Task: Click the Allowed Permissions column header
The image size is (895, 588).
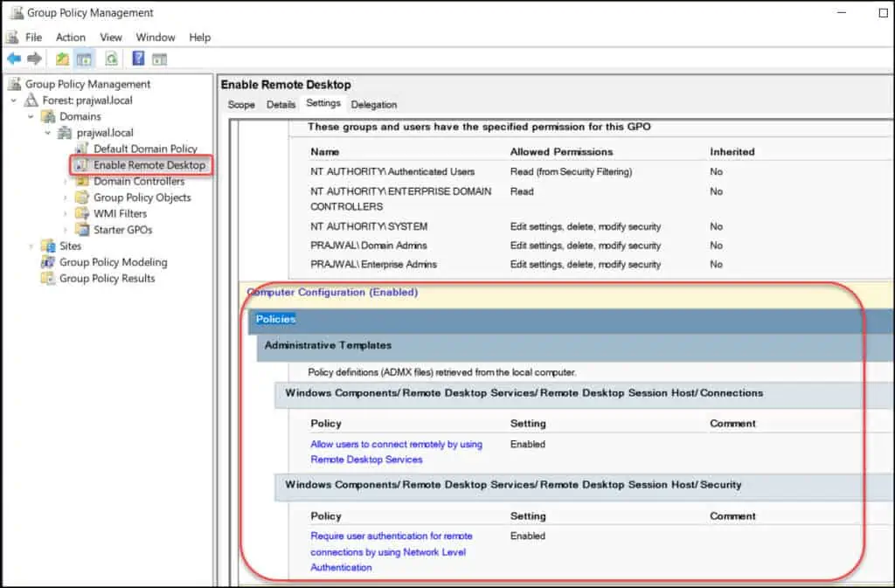Action: point(562,152)
